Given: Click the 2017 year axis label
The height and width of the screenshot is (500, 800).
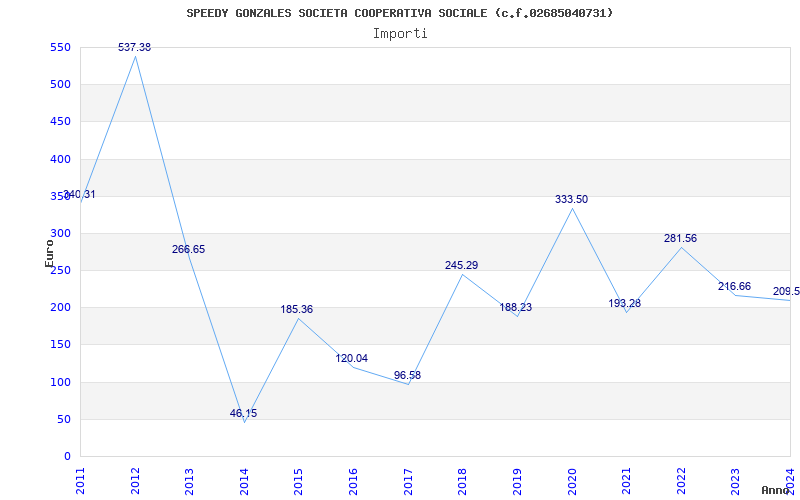Looking at the screenshot, I should (408, 481).
